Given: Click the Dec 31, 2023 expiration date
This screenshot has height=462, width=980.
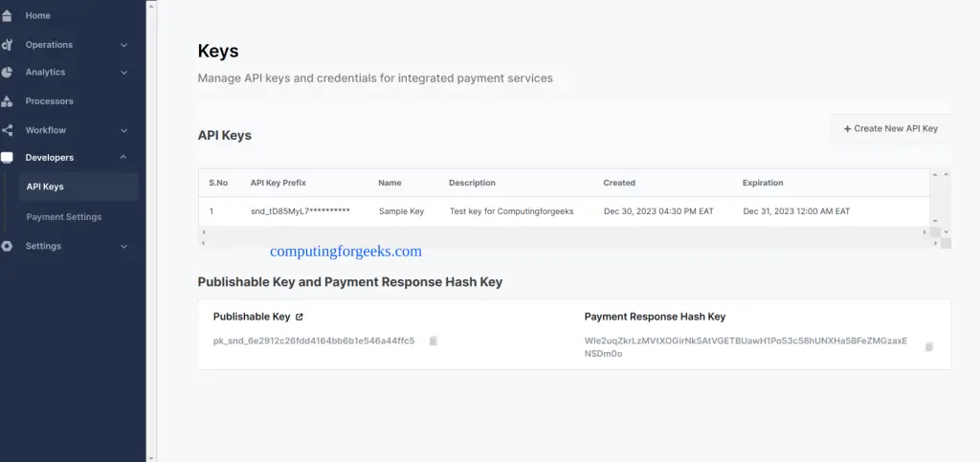Looking at the screenshot, I should (x=796, y=211).
